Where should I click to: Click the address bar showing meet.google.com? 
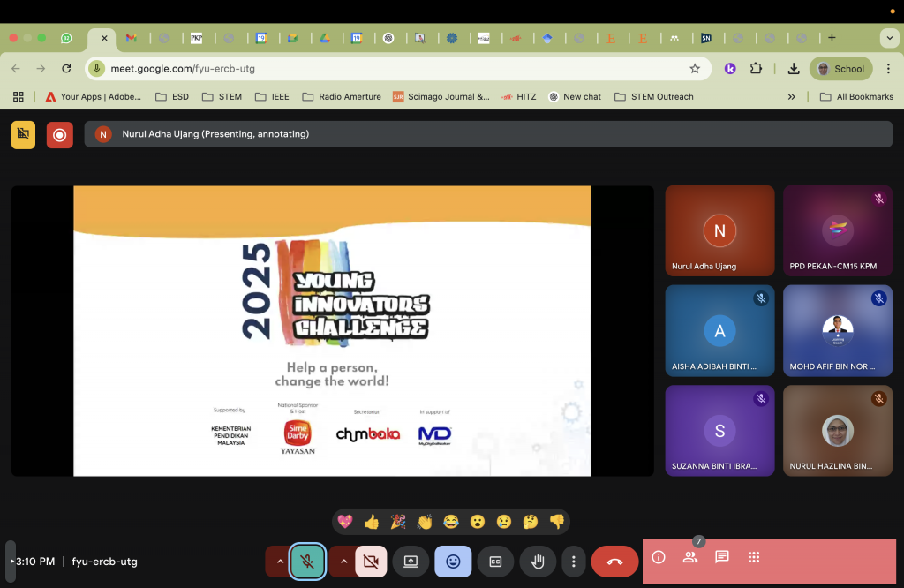pos(398,69)
